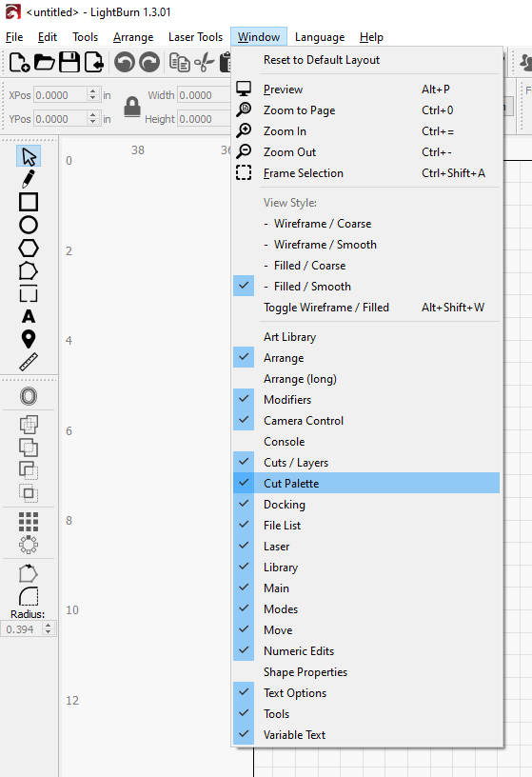The width and height of the screenshot is (532, 777).
Task: Click the Weld shapes icon
Action: (29, 425)
